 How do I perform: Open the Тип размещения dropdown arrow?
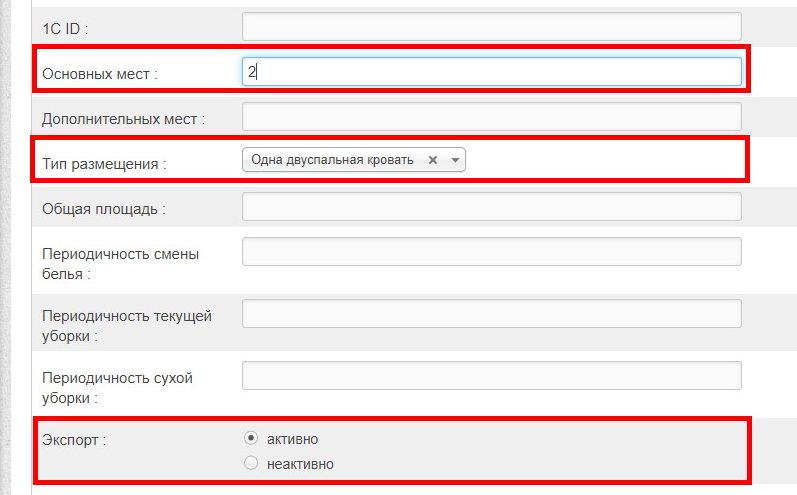click(455, 160)
